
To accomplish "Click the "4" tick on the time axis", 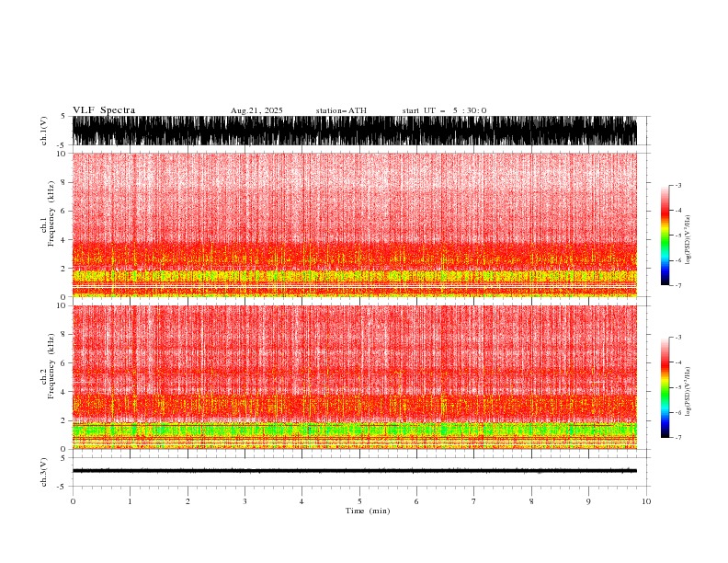I will [301, 501].
